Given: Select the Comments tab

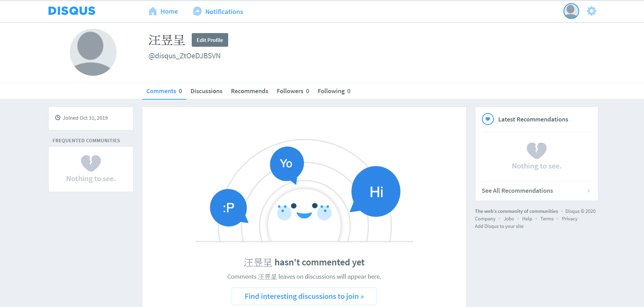Looking at the screenshot, I should 164,91.
